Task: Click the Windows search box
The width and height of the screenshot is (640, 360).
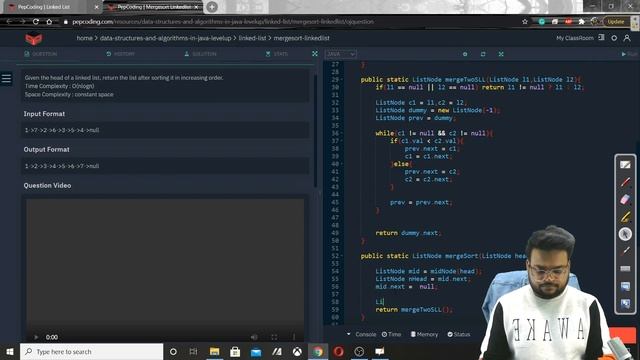Action: pos(91,351)
